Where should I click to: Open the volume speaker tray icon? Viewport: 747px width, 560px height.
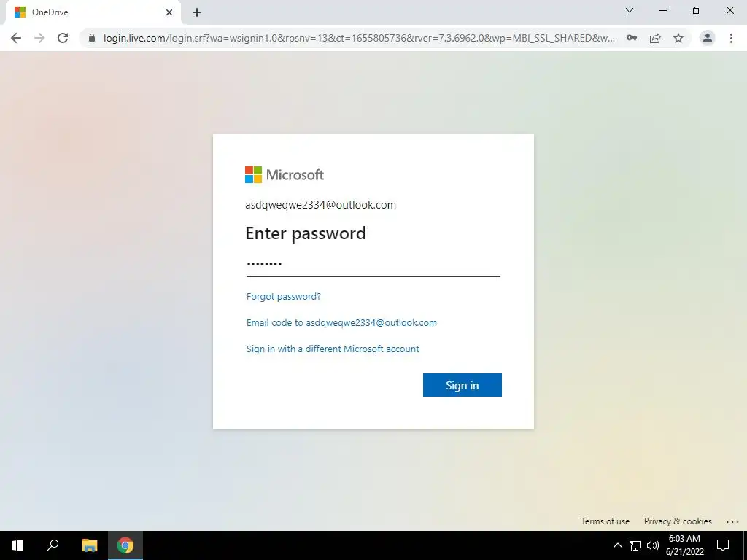(653, 545)
